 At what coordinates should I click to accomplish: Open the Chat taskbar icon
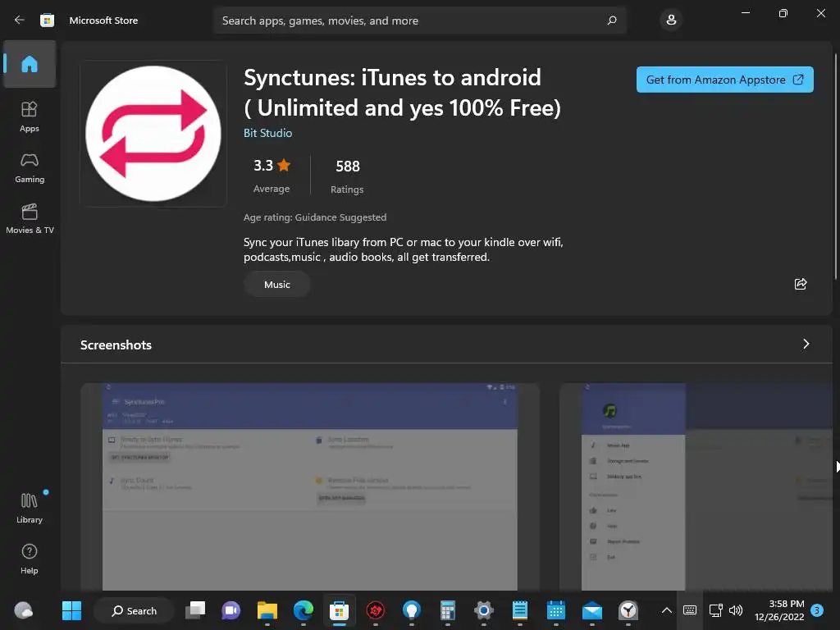coord(231,610)
